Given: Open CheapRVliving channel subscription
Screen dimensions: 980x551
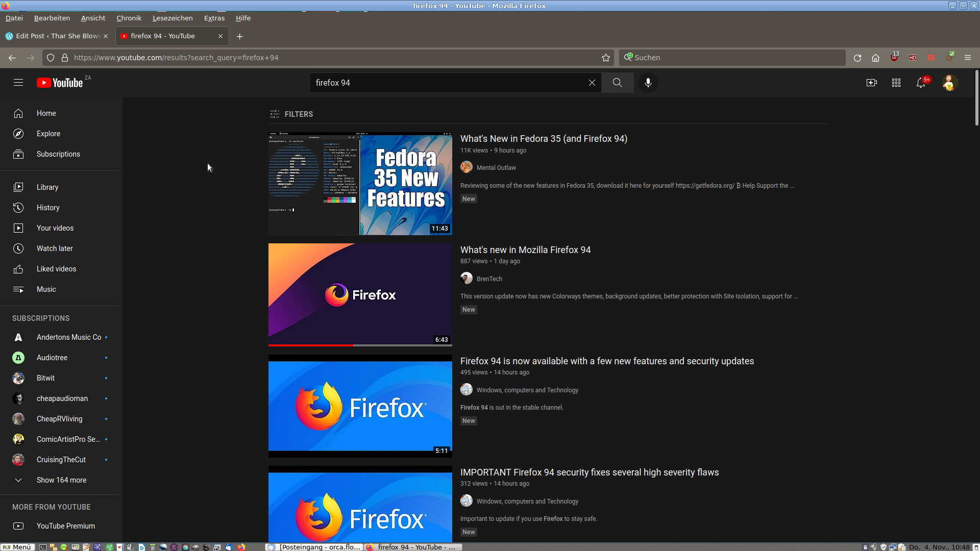Looking at the screenshot, I should (x=60, y=419).
